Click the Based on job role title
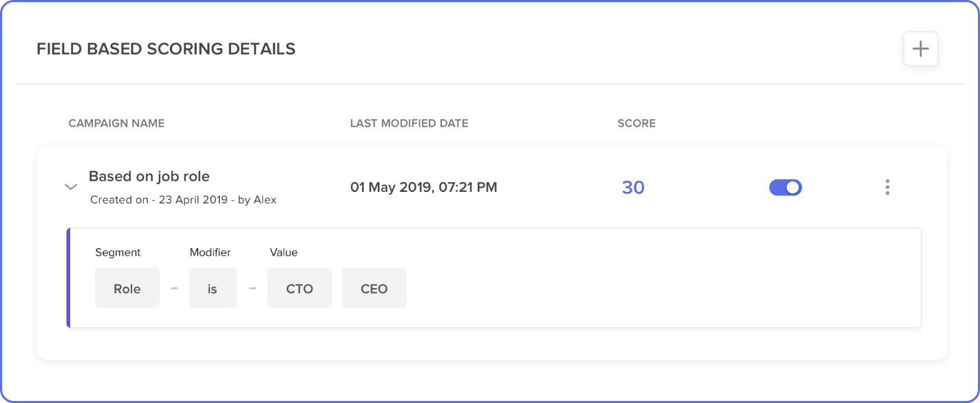980x403 pixels. [149, 177]
